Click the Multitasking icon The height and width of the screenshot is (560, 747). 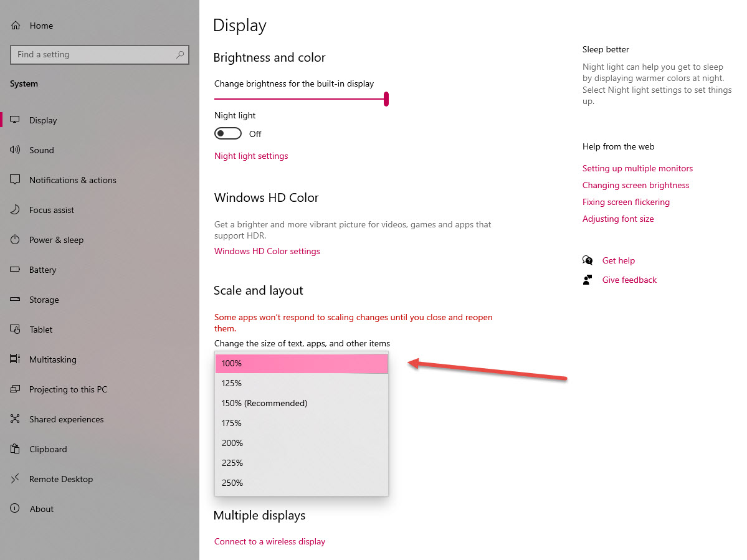[x=15, y=359]
